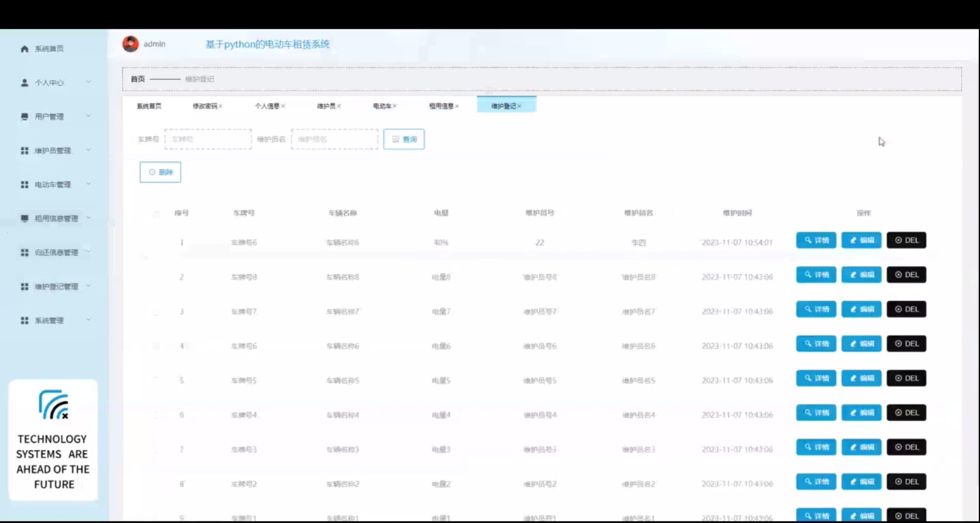Expand the 维护员管理 sidebar chevron
The image size is (980, 523).
point(88,150)
